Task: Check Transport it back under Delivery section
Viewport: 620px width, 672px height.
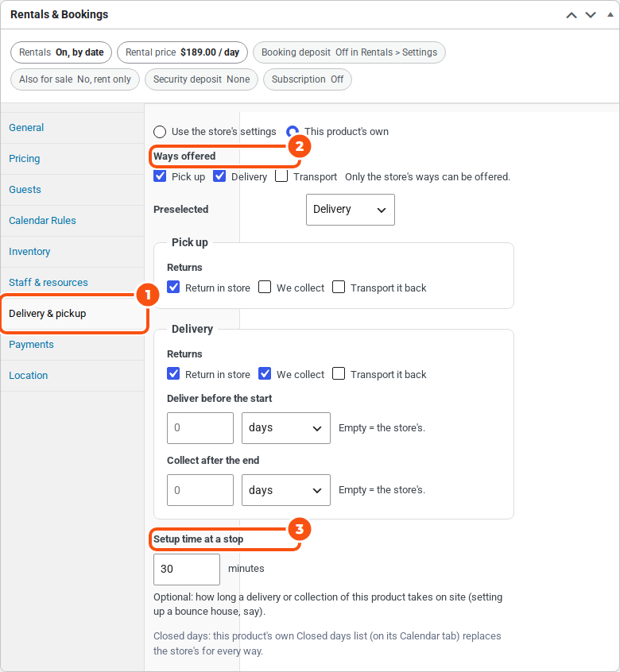Action: [x=339, y=373]
